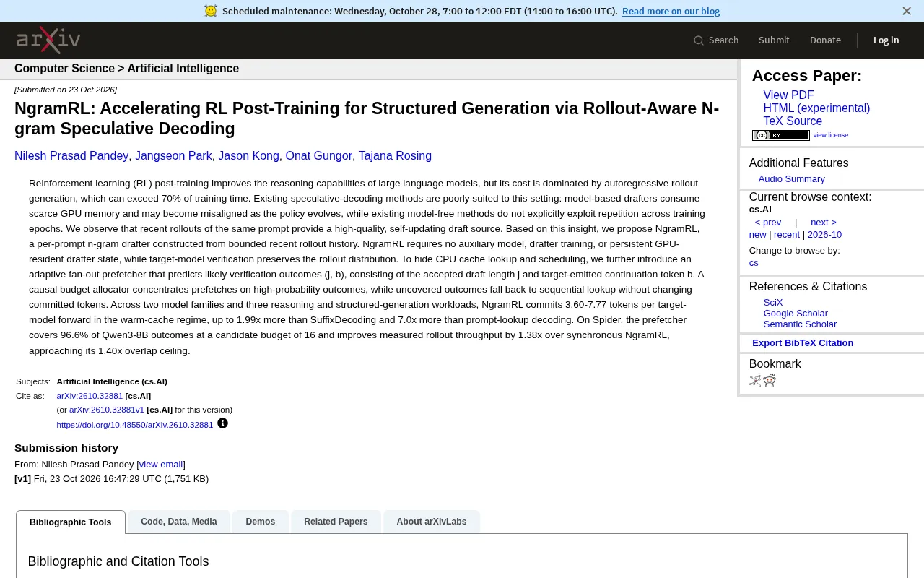This screenshot has height=578, width=924.
Task: Open Read more on our blog link
Action: click(x=671, y=11)
